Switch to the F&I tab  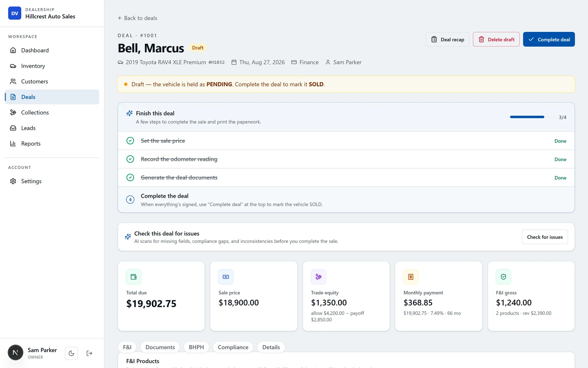(127, 347)
